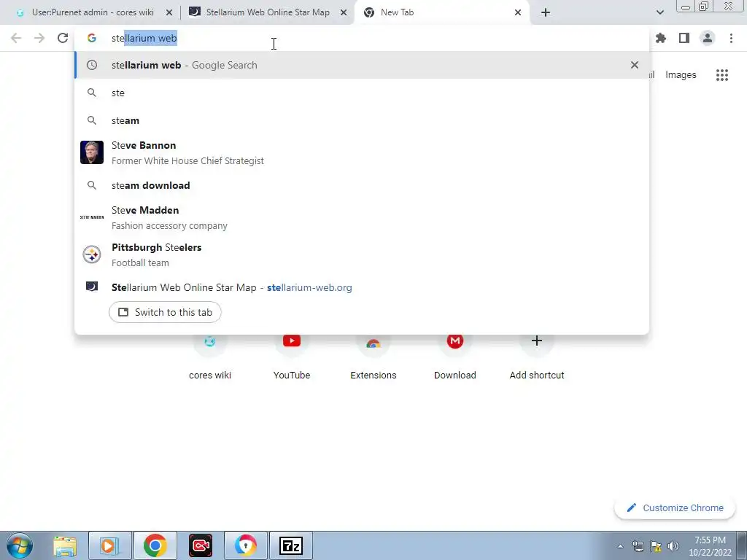The height and width of the screenshot is (560, 747).
Task: Open the profile avatar menu
Action: [x=708, y=38]
